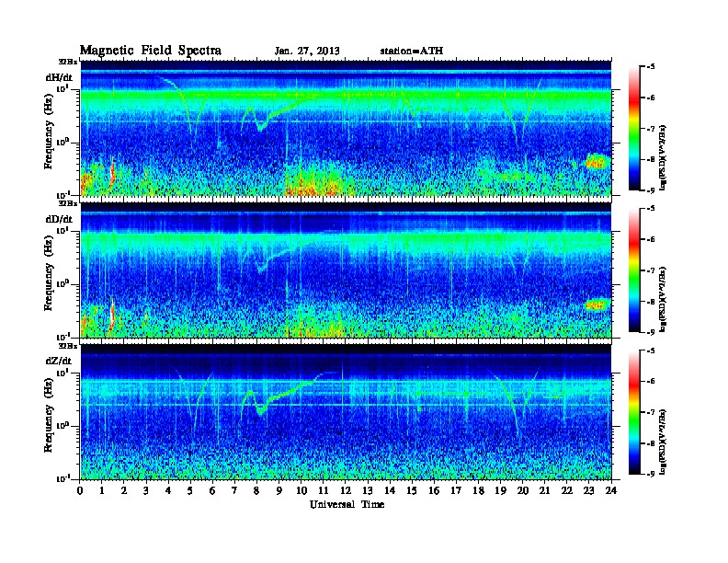Screen dimensions: 728x563
Task: Click the "9" tick on the Universal Time axis
Action: coord(279,490)
